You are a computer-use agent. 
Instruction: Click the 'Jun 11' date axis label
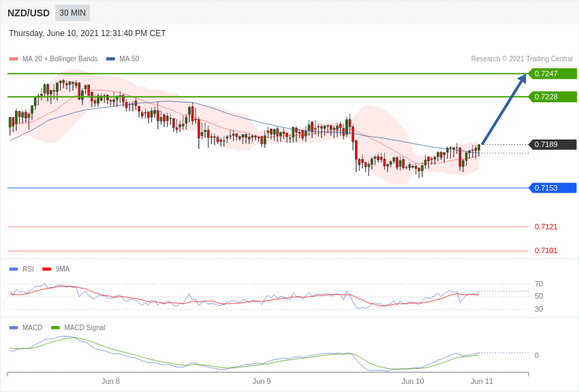(482, 381)
